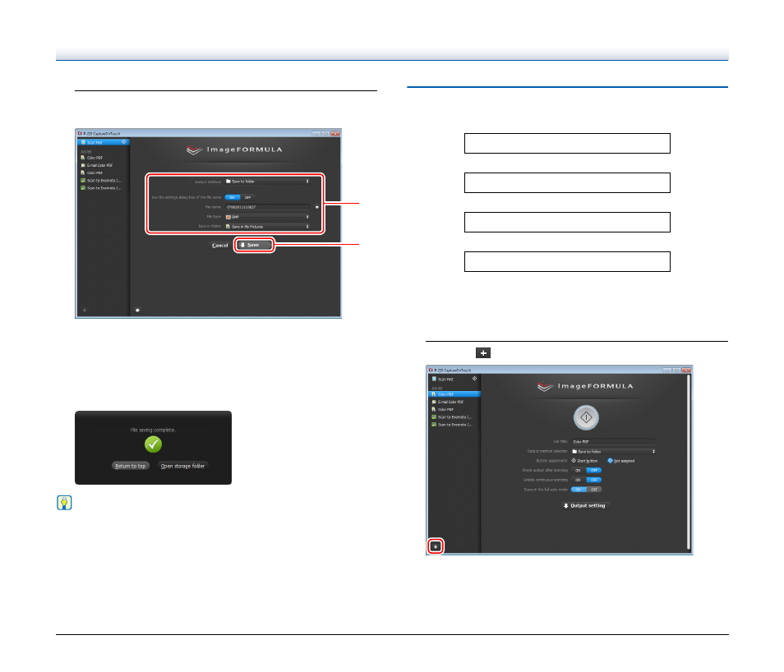Viewport: 784px width, 672px height.
Task: Click the start icon on lower-right window's Scan First row
Action: pyautogui.click(x=474, y=379)
